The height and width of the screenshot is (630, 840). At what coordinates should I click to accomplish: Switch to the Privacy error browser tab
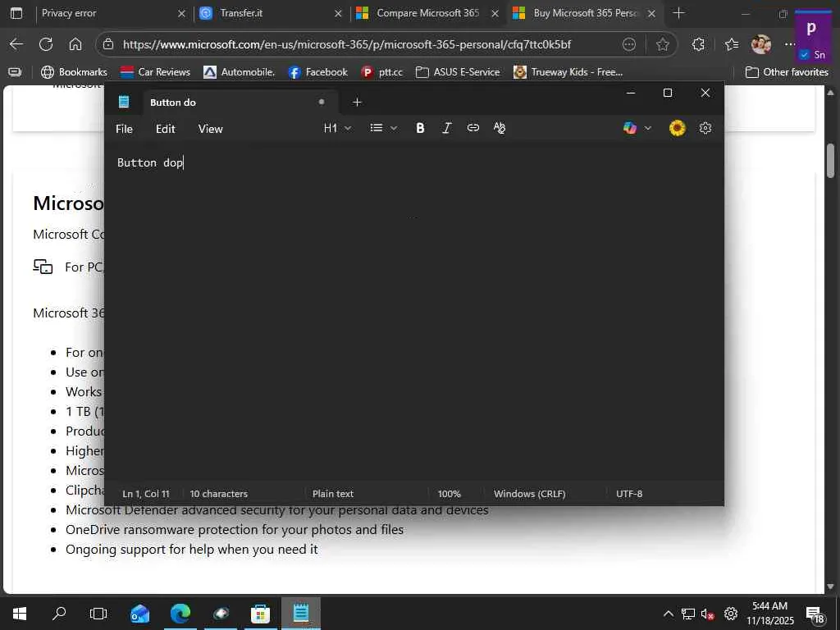(110, 13)
